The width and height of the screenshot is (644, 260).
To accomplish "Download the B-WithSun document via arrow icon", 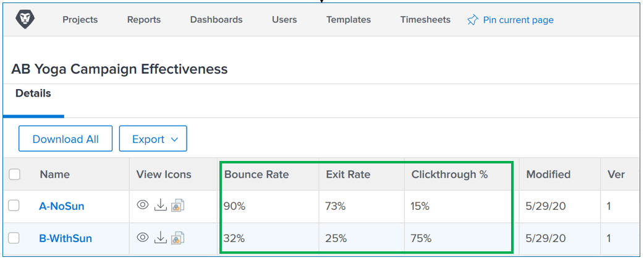I will pyautogui.click(x=160, y=237).
